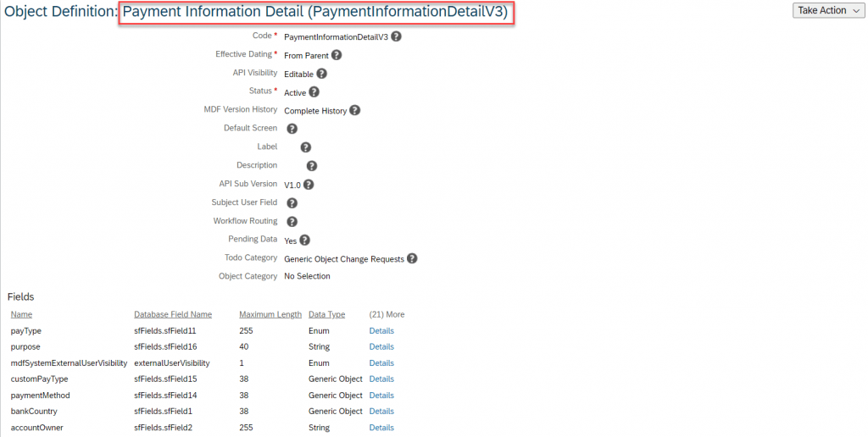Click maximum length 40 for purpose
Image resolution: width=868 pixels, height=437 pixels.
(x=243, y=347)
